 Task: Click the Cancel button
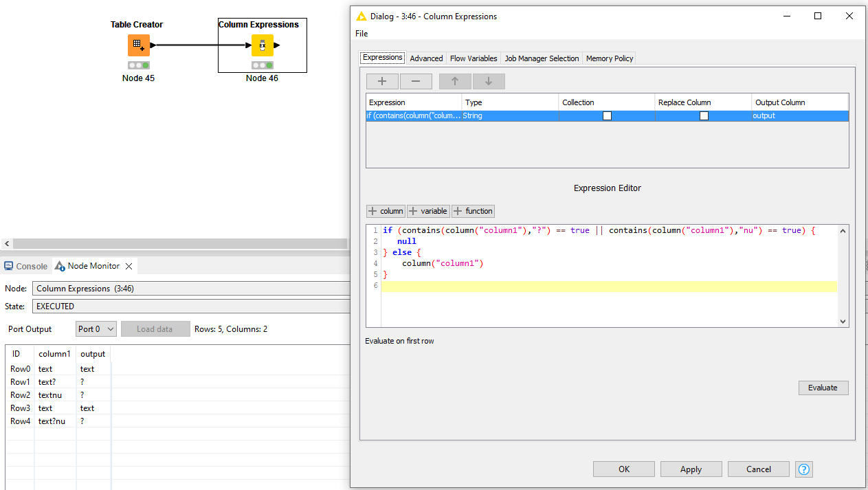(759, 469)
